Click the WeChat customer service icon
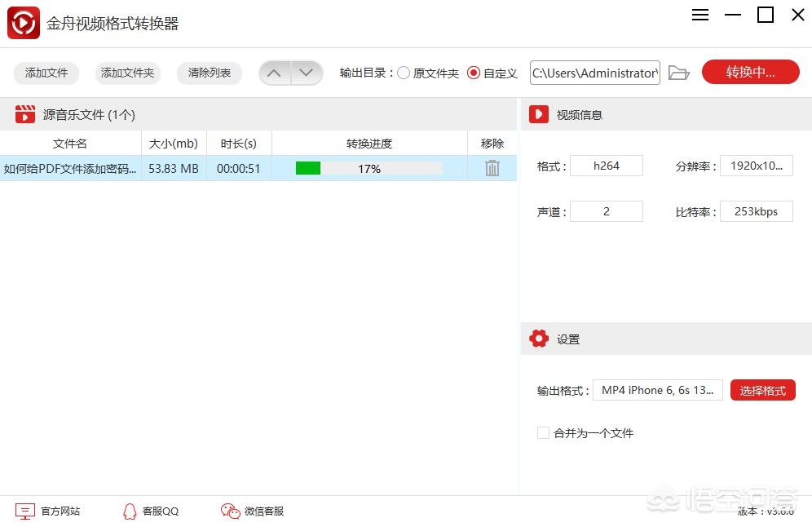The image size is (812, 527). pyautogui.click(x=230, y=511)
